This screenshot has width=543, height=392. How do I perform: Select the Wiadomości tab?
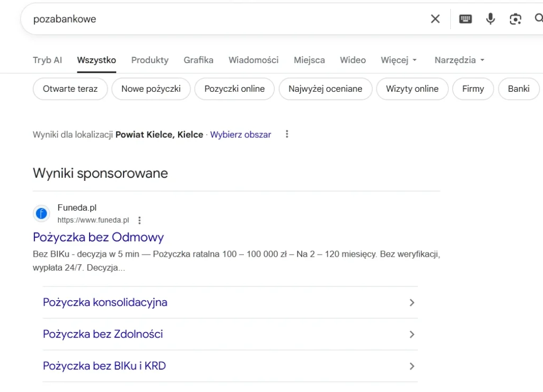pos(253,60)
